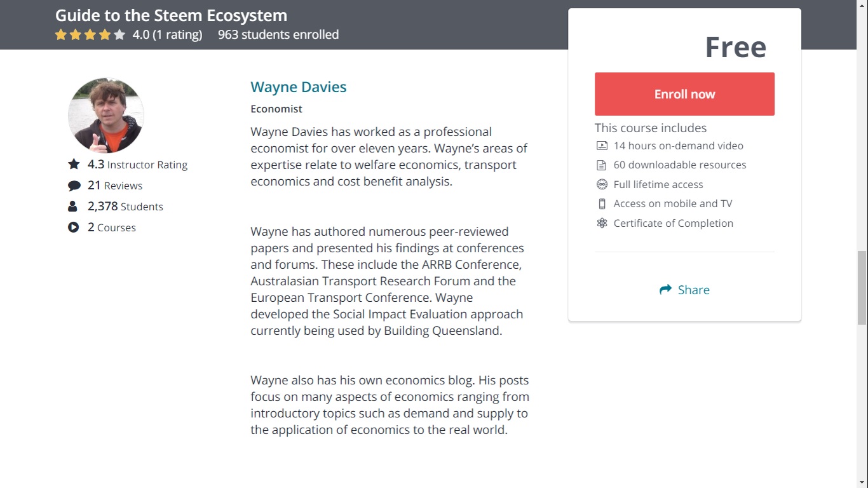
Task: Click the 2,378 Students count text
Action: pyautogui.click(x=125, y=207)
